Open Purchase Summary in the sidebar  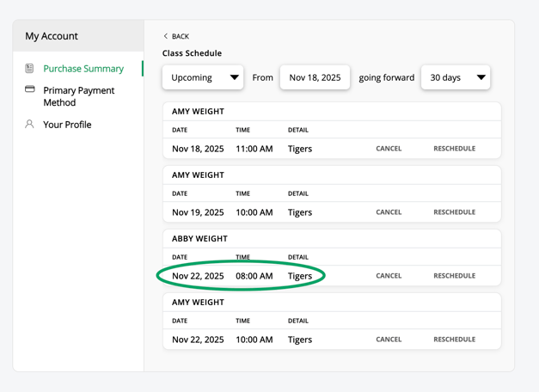(x=83, y=69)
